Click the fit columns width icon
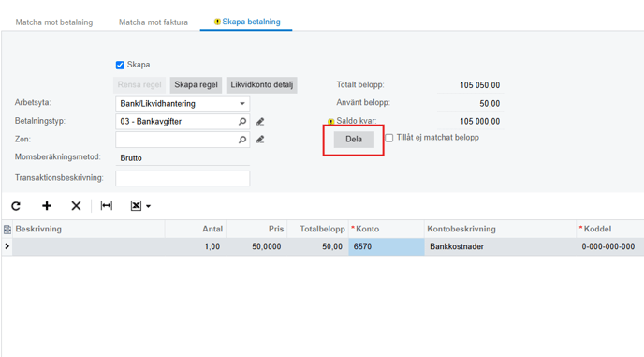Viewport: 644px width, 357px height. click(107, 205)
